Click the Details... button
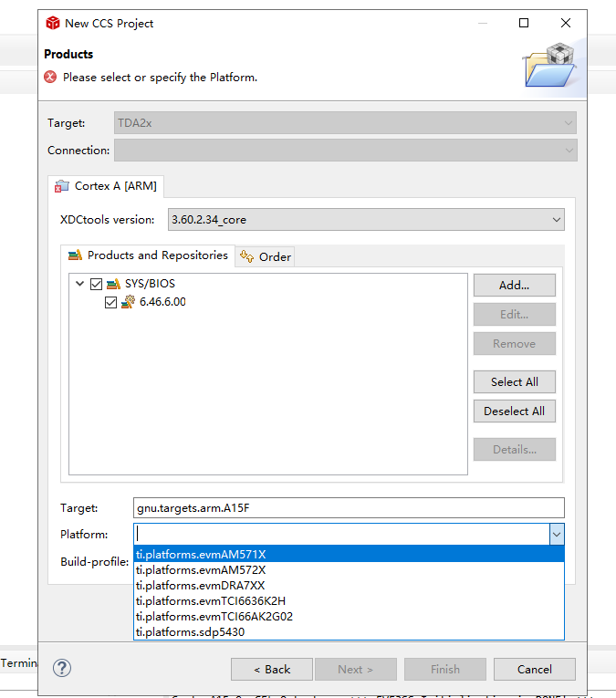 tap(515, 450)
